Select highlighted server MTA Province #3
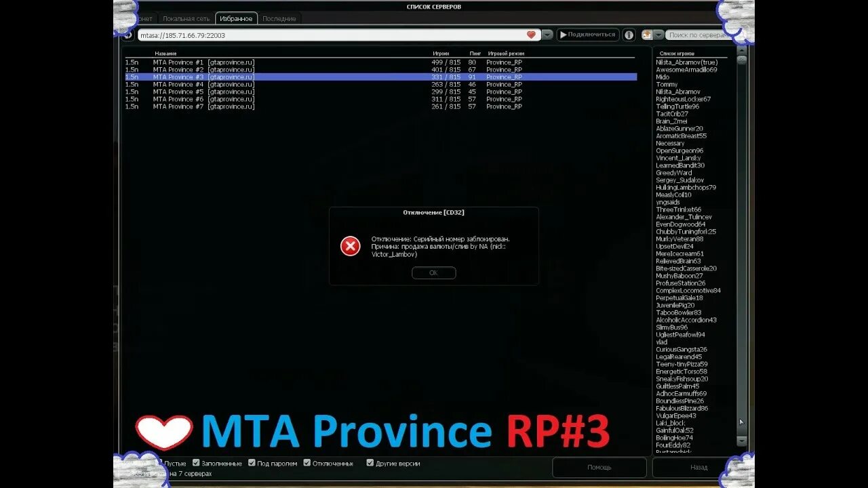 [x=380, y=77]
